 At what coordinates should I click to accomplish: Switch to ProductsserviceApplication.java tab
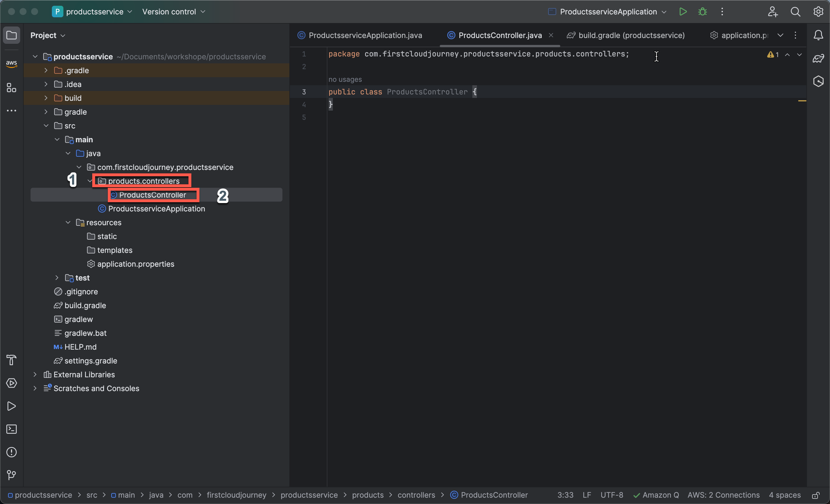tap(360, 35)
